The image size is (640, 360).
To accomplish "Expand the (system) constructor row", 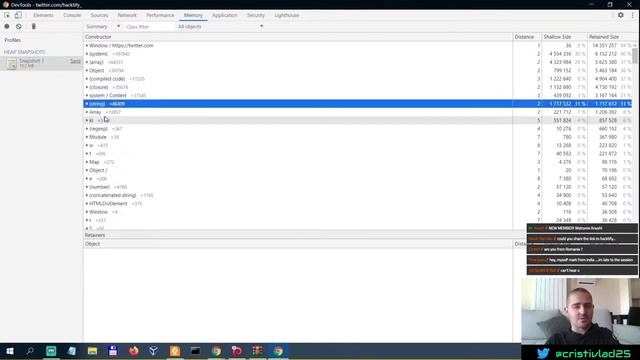I will (x=87, y=54).
